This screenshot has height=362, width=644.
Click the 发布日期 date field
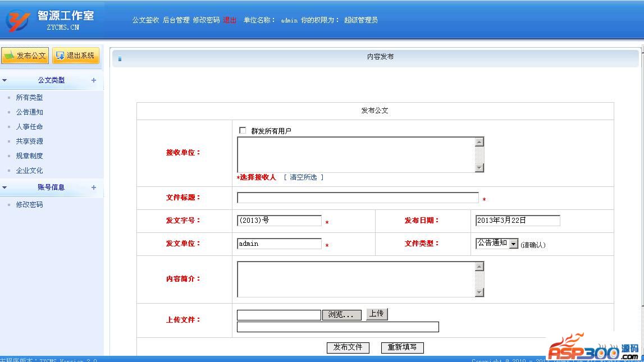coord(518,221)
